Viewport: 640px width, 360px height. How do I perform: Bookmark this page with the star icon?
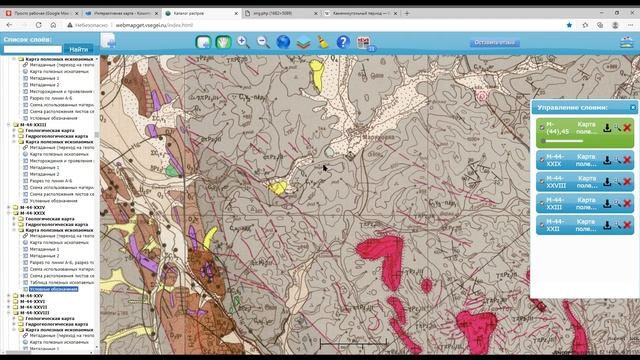(569, 25)
